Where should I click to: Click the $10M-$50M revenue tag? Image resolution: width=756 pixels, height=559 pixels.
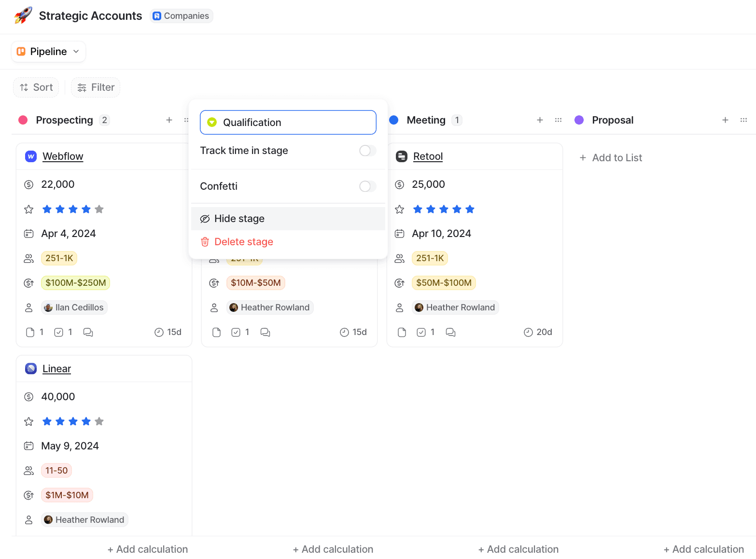256,283
